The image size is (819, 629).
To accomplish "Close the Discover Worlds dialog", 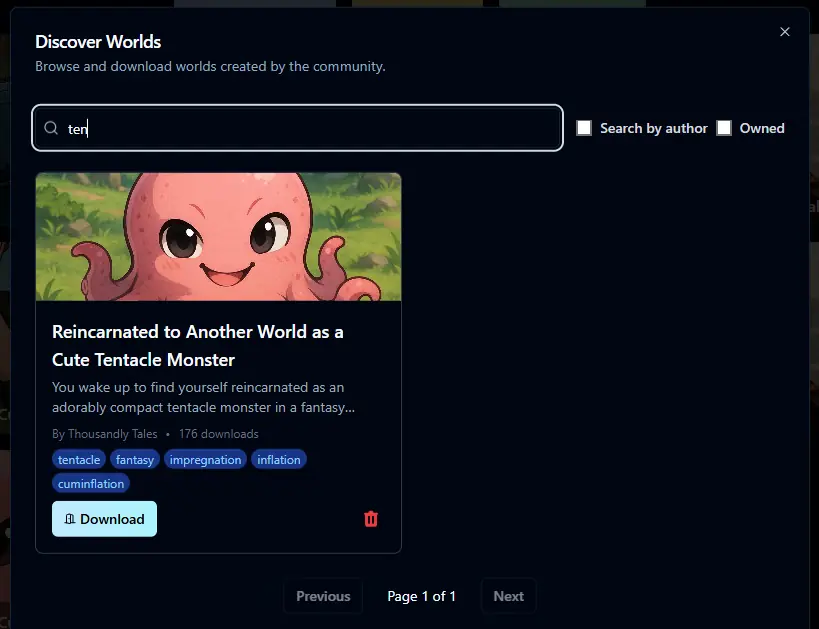I will (785, 32).
